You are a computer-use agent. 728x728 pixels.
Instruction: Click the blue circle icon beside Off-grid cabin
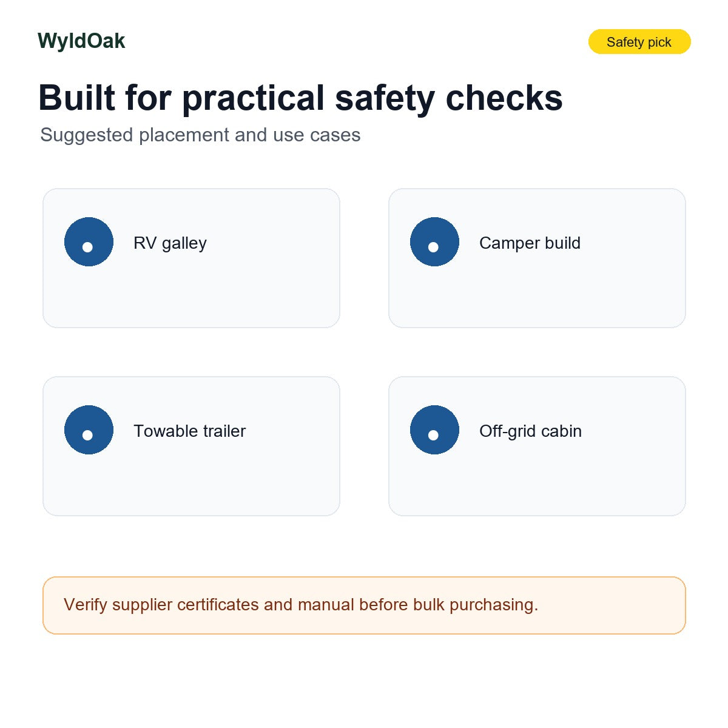pos(434,430)
